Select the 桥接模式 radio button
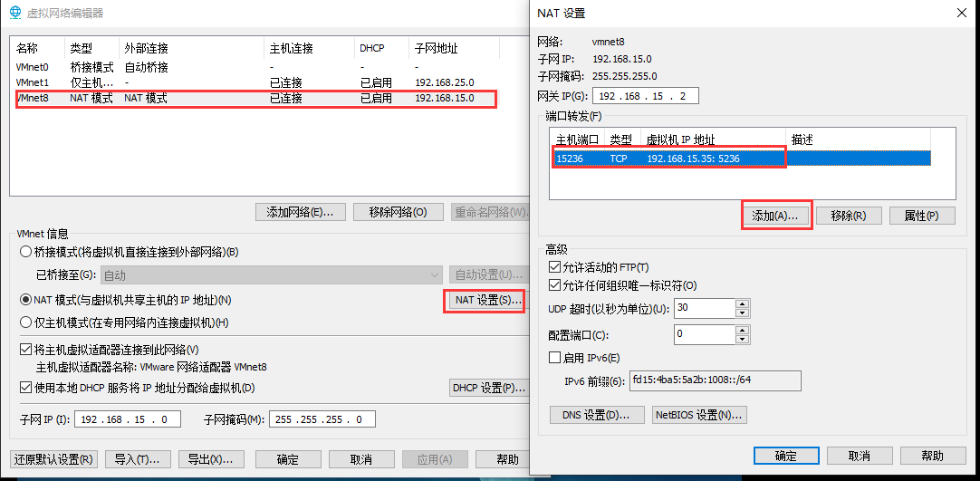This screenshot has height=481, width=980. [25, 252]
